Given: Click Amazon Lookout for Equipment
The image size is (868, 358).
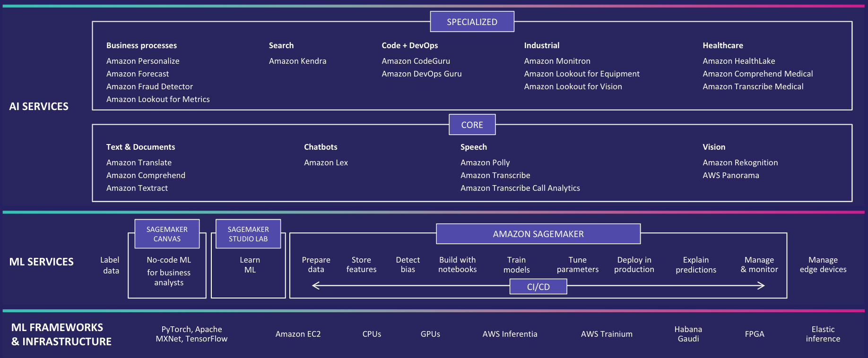Looking at the screenshot, I should (582, 74).
